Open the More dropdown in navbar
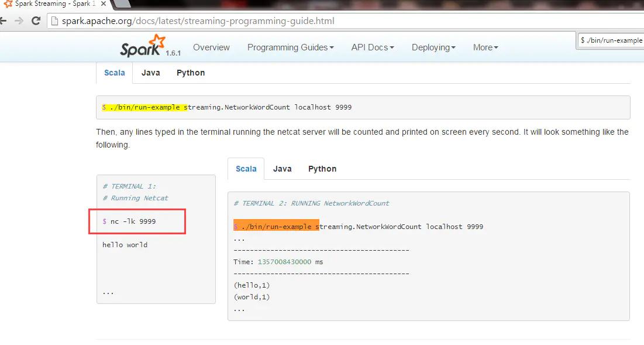 point(485,47)
